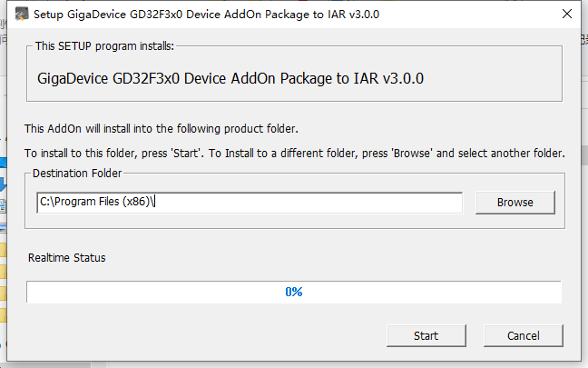Image resolution: width=588 pixels, height=368 pixels.
Task: Click the 'Realtime Status' label
Action: pos(66,258)
